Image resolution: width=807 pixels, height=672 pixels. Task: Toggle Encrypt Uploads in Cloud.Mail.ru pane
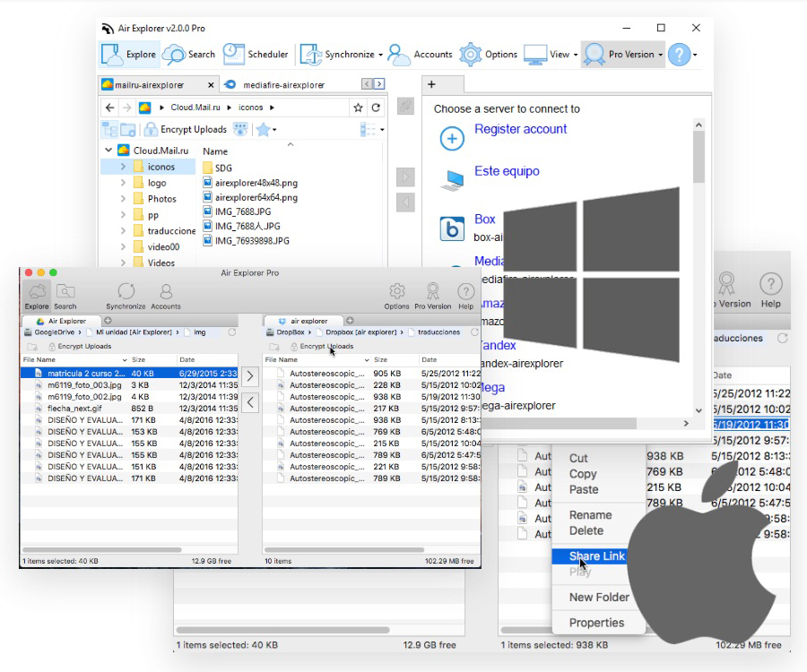tap(186, 130)
